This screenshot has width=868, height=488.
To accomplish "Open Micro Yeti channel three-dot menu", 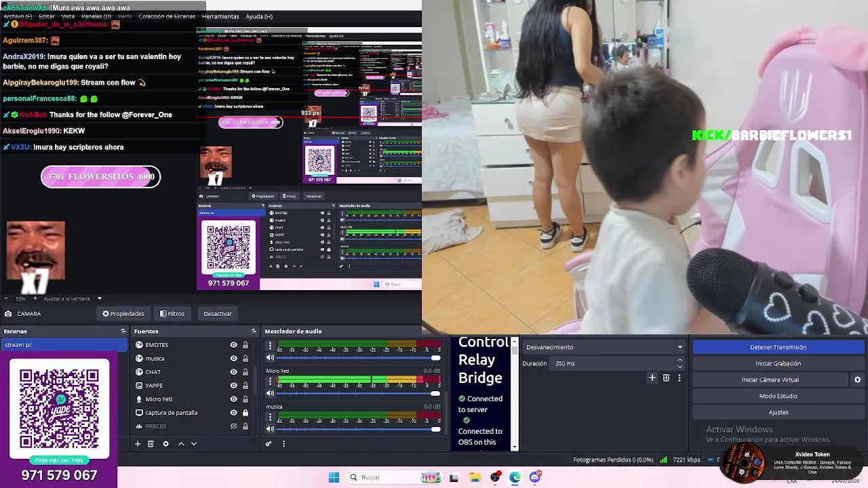I will tap(270, 382).
